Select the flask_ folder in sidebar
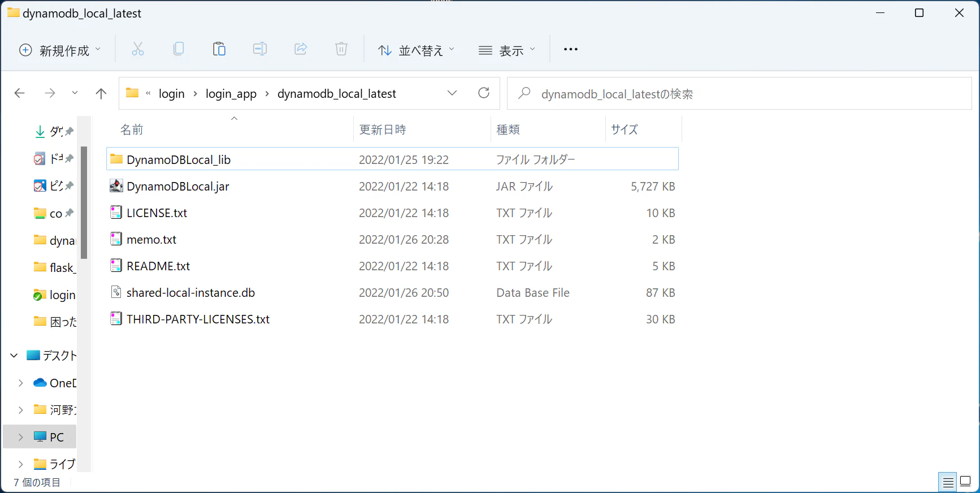 pos(54,267)
